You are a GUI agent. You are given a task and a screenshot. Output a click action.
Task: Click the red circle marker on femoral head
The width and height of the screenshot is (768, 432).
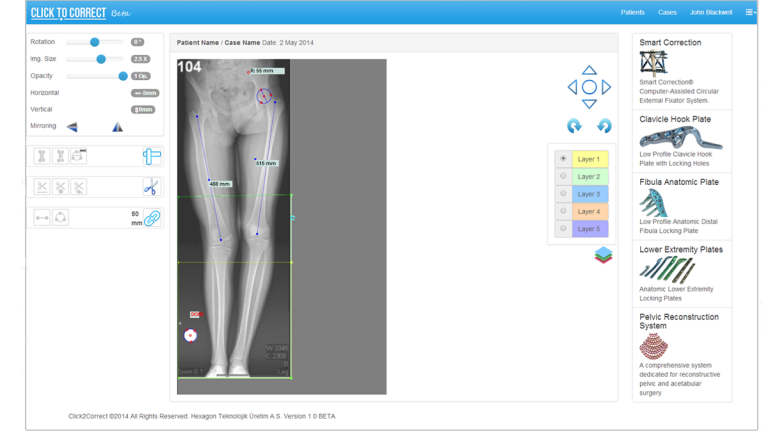(x=264, y=96)
